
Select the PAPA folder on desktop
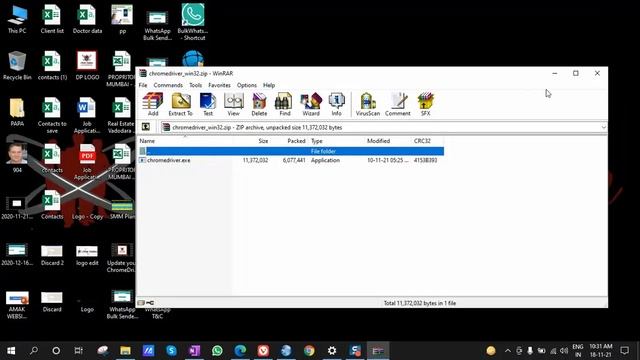pos(17,112)
